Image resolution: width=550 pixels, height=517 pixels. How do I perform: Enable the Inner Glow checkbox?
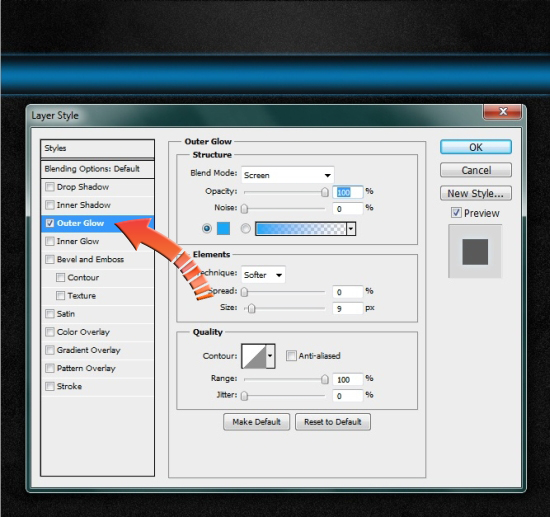click(x=50, y=241)
